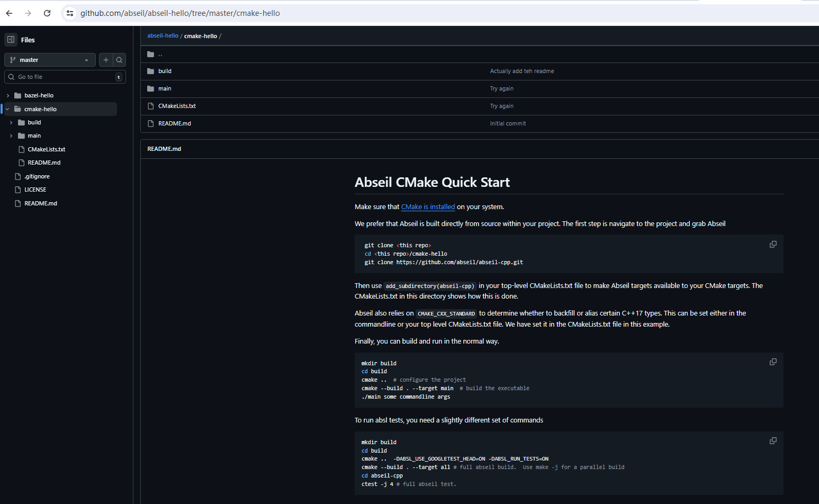
Task: Click add_subdirectory(abseil-cpp) inline code
Action: pos(430,286)
